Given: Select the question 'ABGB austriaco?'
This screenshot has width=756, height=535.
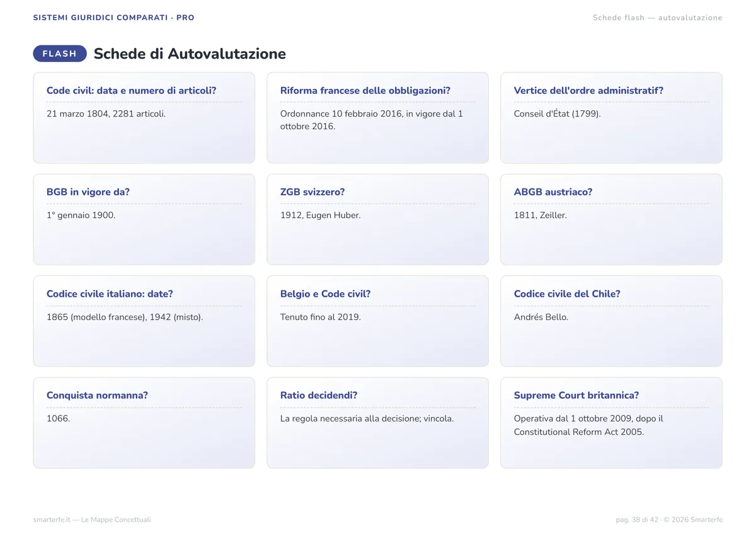Looking at the screenshot, I should (x=553, y=192).
